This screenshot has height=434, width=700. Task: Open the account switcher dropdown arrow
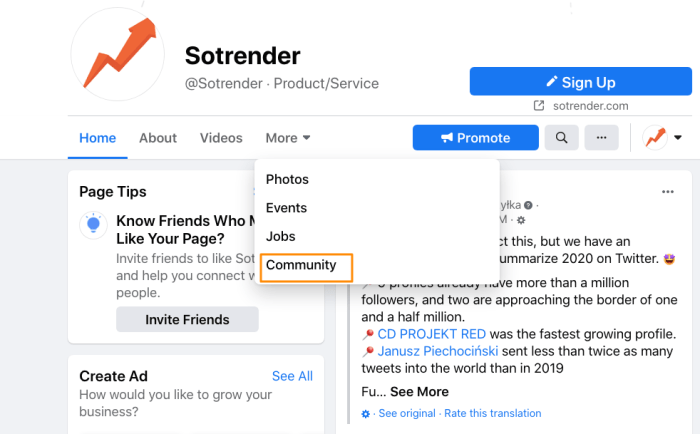[x=678, y=138]
